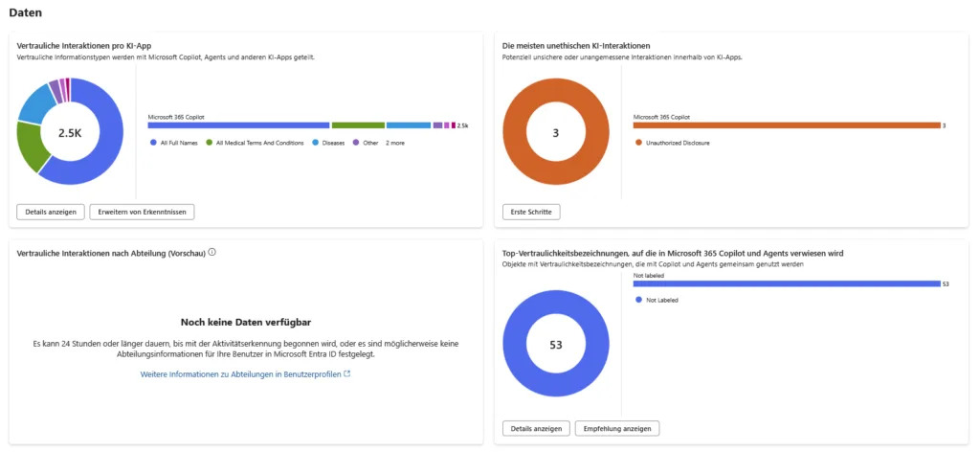Open "Details anzeigen" under the Vertraulichkeitsbezeichnungen chart

click(536, 428)
